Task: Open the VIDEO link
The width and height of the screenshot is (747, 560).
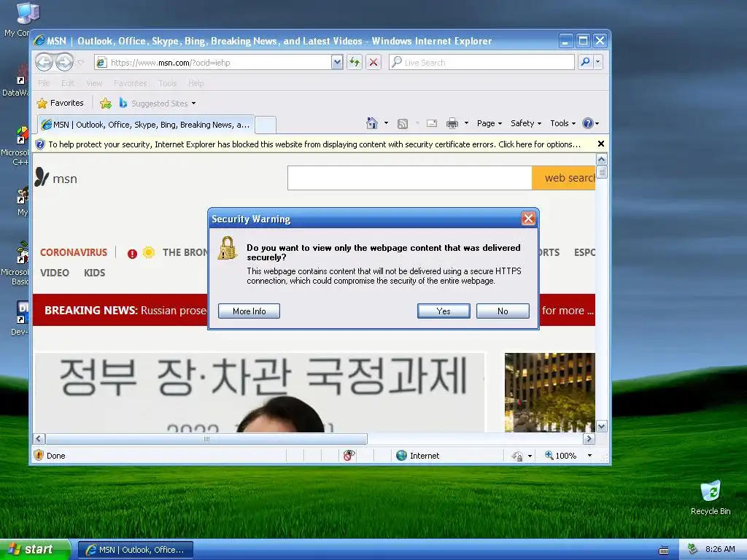Action: coord(54,273)
